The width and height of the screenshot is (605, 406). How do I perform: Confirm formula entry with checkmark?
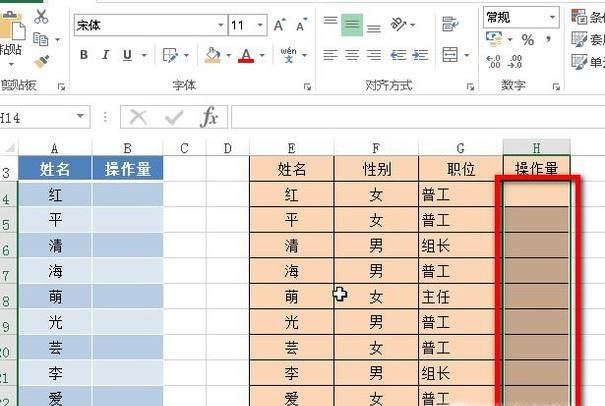(x=174, y=117)
